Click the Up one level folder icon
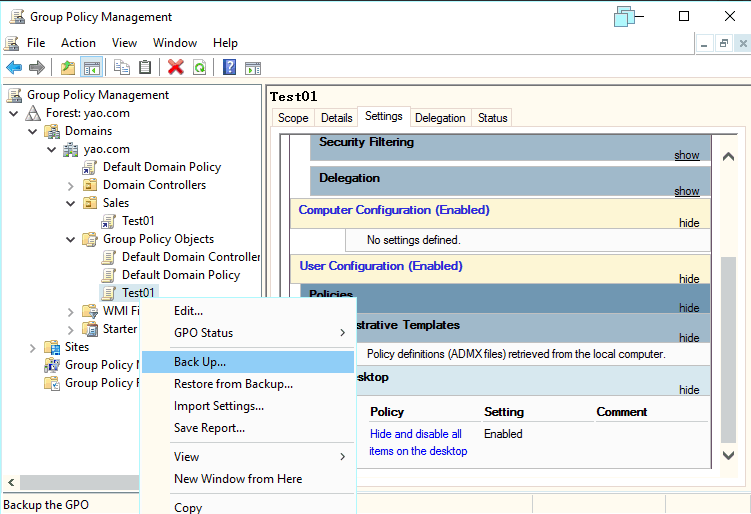The height and width of the screenshot is (514, 751). tap(68, 68)
